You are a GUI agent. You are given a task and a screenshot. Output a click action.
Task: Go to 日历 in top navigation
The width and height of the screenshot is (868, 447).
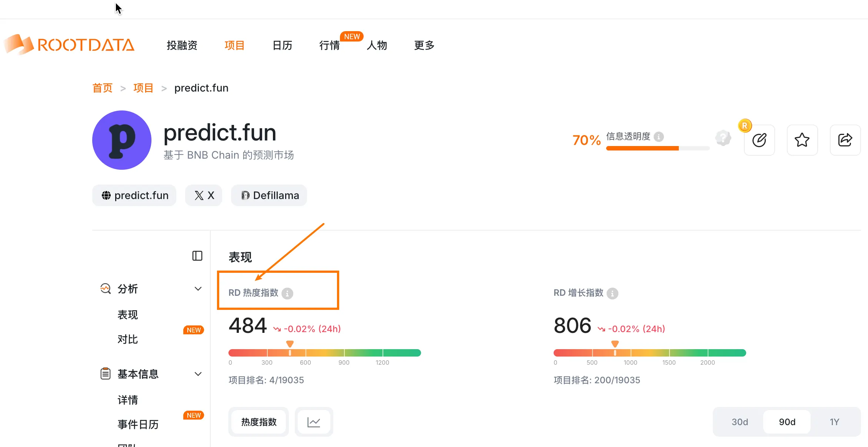(282, 45)
